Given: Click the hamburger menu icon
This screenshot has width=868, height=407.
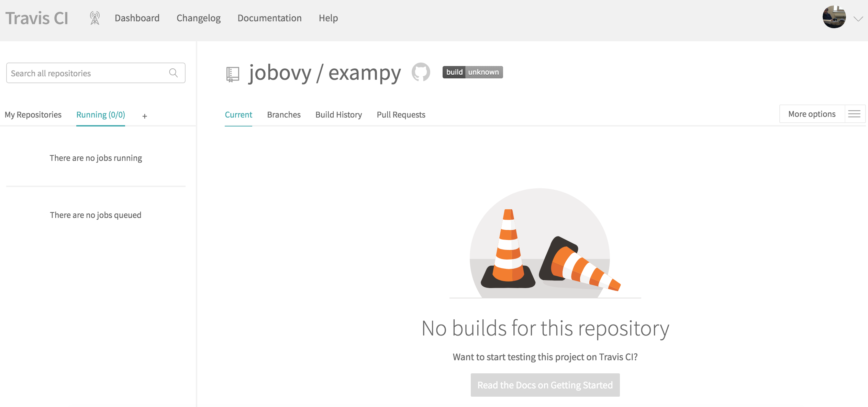Looking at the screenshot, I should pos(854,114).
